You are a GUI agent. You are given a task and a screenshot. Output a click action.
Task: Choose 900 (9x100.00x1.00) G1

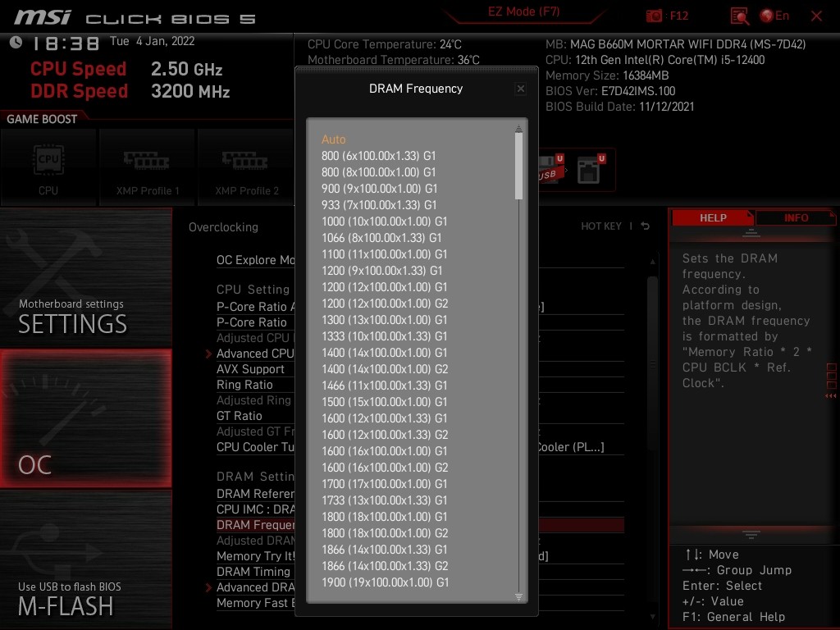pyautogui.click(x=379, y=189)
